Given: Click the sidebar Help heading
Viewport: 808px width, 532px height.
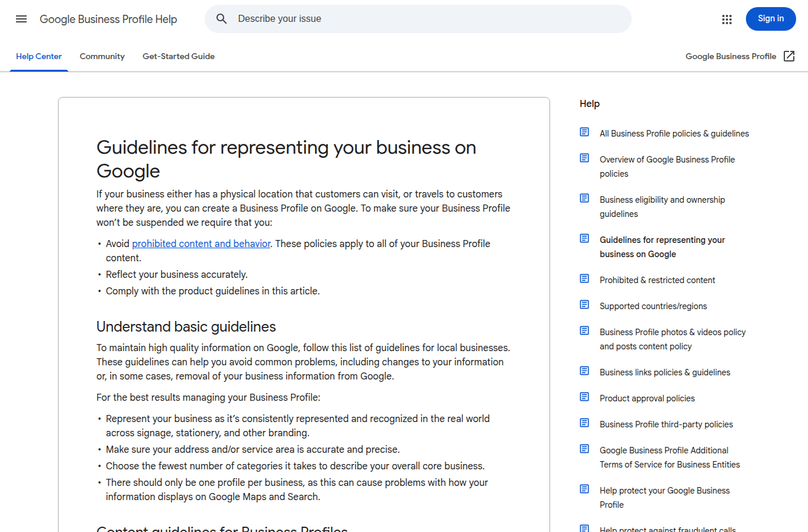Looking at the screenshot, I should click(590, 103).
